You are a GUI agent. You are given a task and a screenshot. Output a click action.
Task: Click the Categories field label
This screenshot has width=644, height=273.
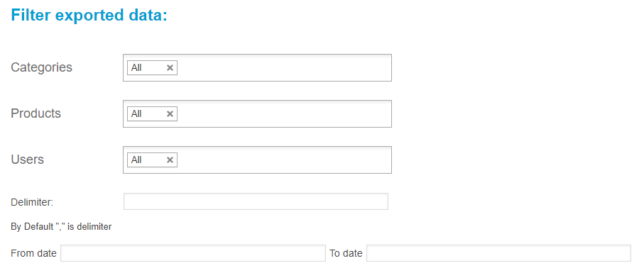[x=41, y=67]
